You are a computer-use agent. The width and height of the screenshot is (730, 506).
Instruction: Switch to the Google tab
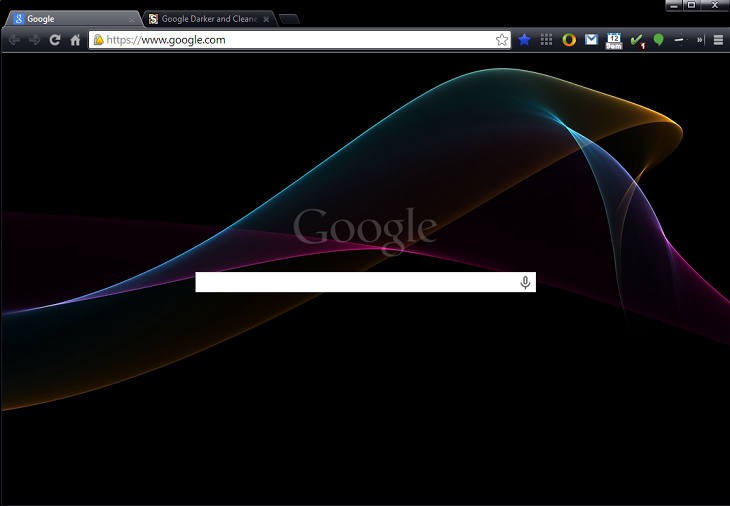point(72,19)
